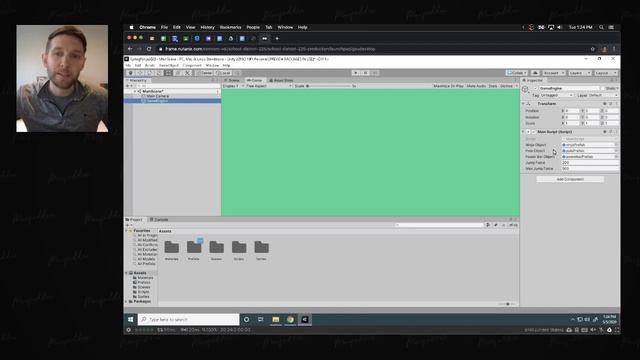Toggle the Static checkbox in Inspector
Image resolution: width=640 pixels, height=360 pixels.
[603, 89]
